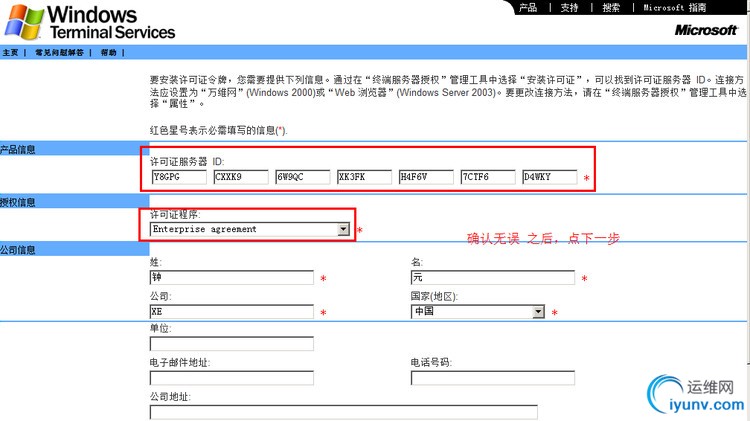The width and height of the screenshot is (750, 421).
Task: Click the 单位 organization input field
Action: (232, 343)
